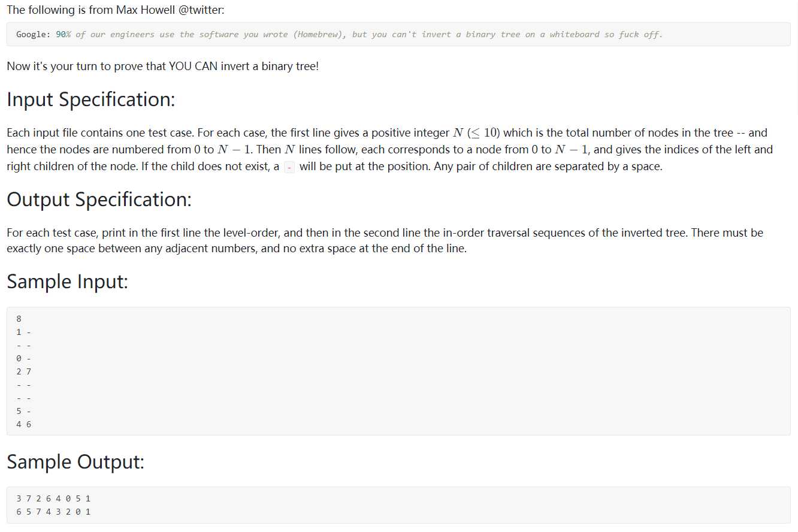Click the "Input Specification:" heading

point(90,99)
